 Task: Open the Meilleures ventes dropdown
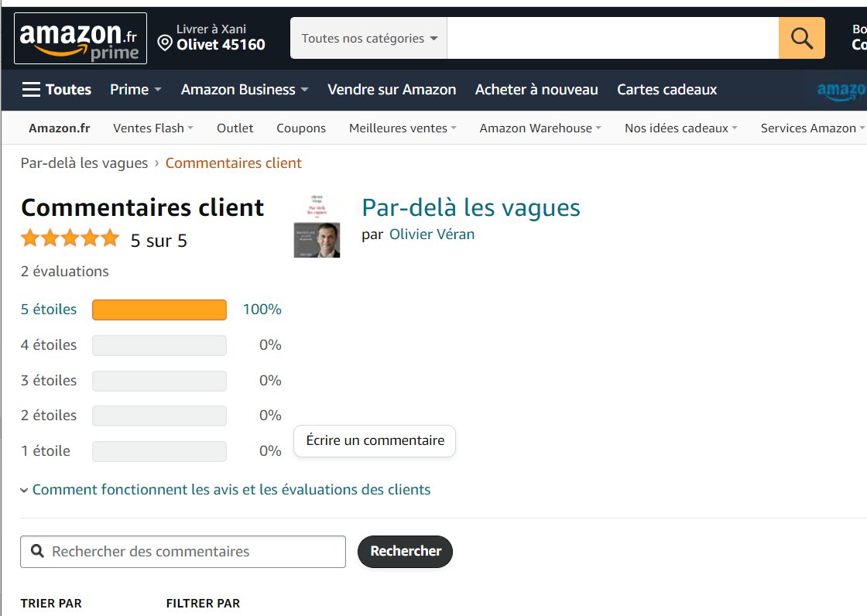[x=403, y=128]
